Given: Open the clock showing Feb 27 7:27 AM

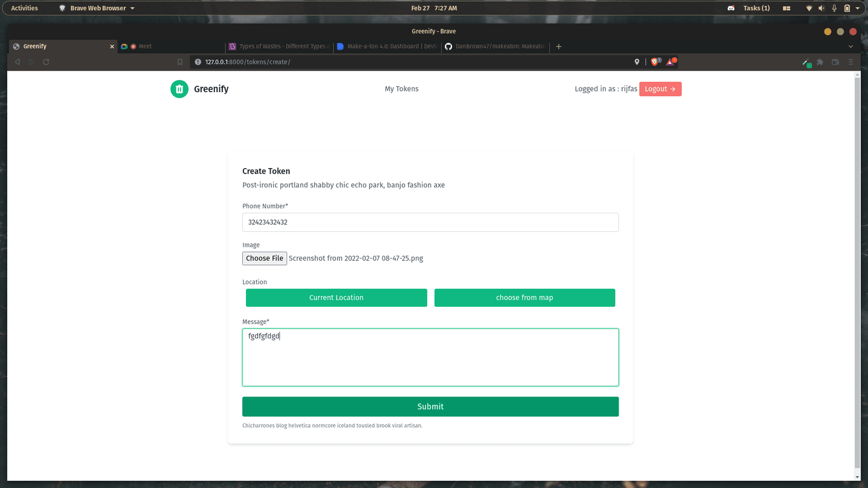Looking at the screenshot, I should click(x=434, y=8).
